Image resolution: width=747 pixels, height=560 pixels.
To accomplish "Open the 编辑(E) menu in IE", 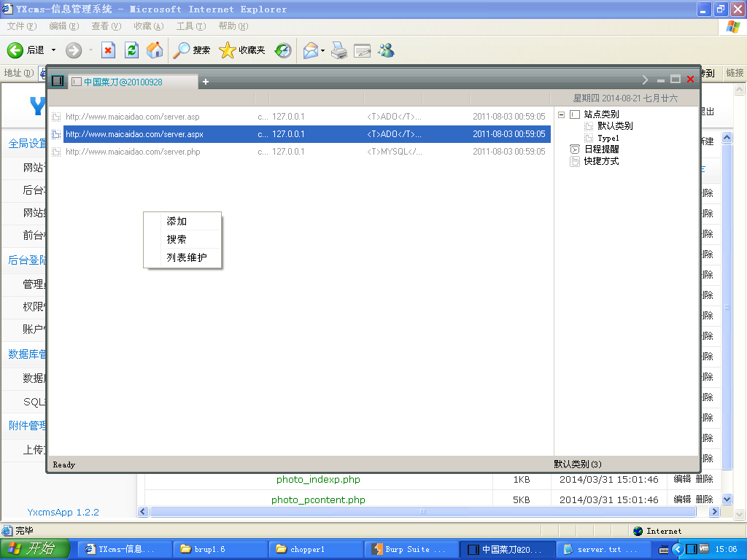I will coord(64,26).
